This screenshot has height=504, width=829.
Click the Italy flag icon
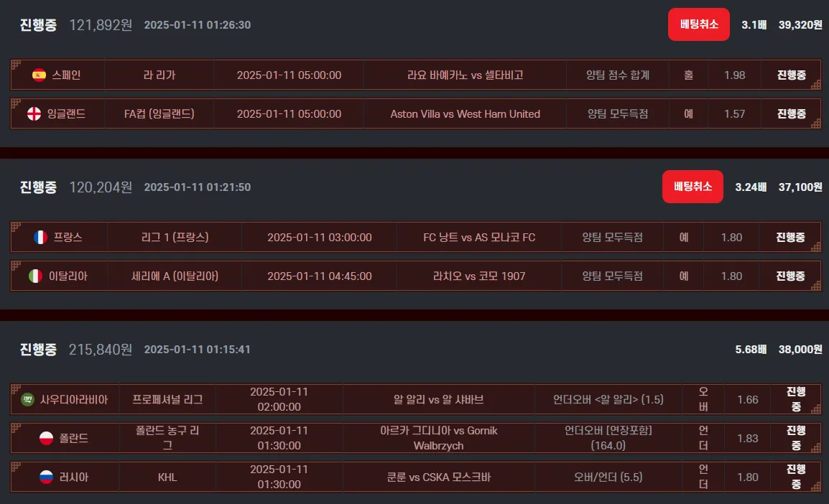pos(35,276)
